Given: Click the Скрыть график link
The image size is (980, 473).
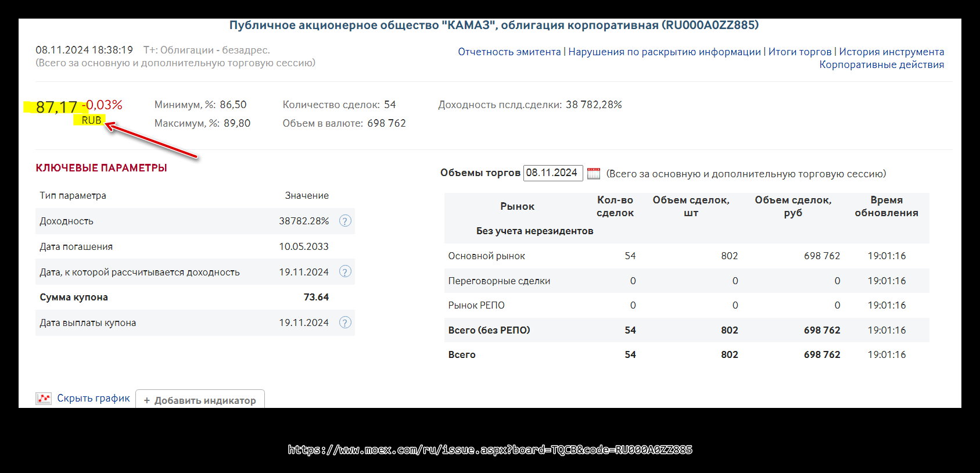Looking at the screenshot, I should point(94,398).
